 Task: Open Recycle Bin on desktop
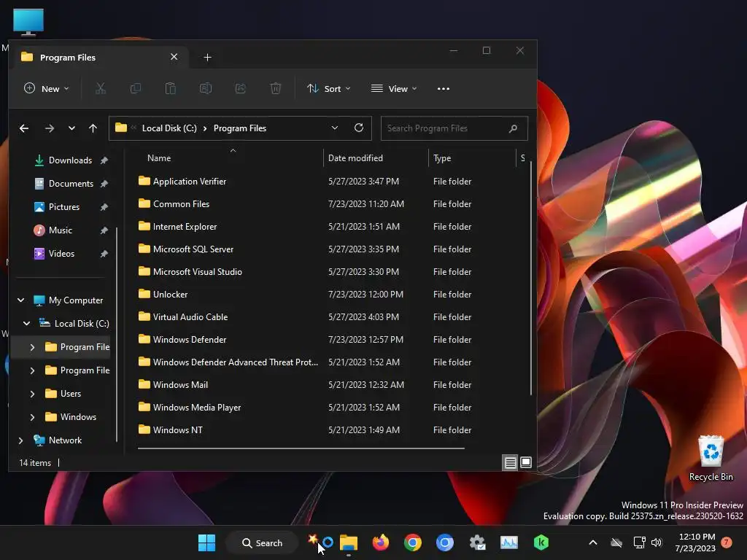point(711,459)
